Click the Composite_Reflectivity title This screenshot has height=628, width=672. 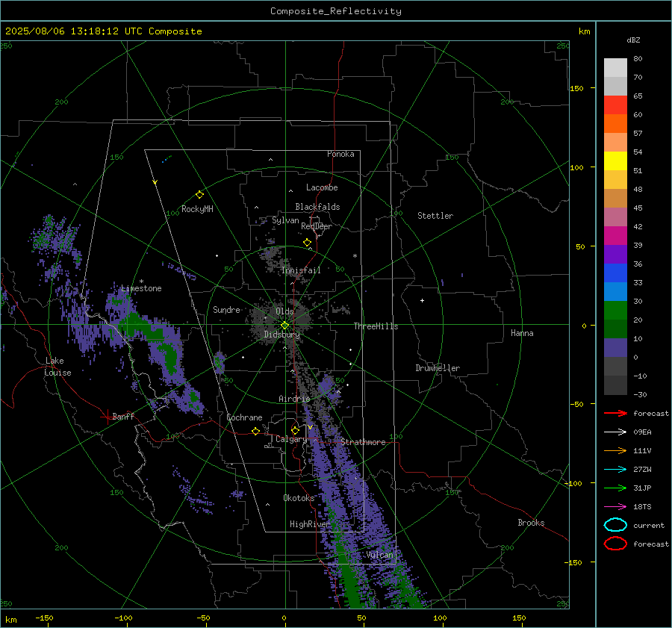point(336,11)
